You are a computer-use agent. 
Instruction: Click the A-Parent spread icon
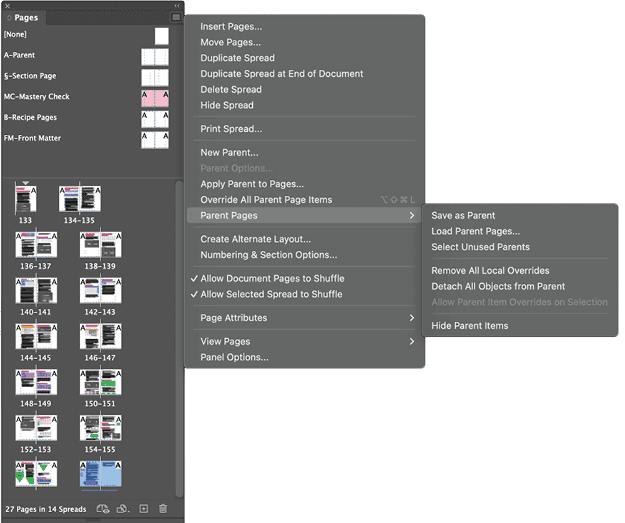154,56
